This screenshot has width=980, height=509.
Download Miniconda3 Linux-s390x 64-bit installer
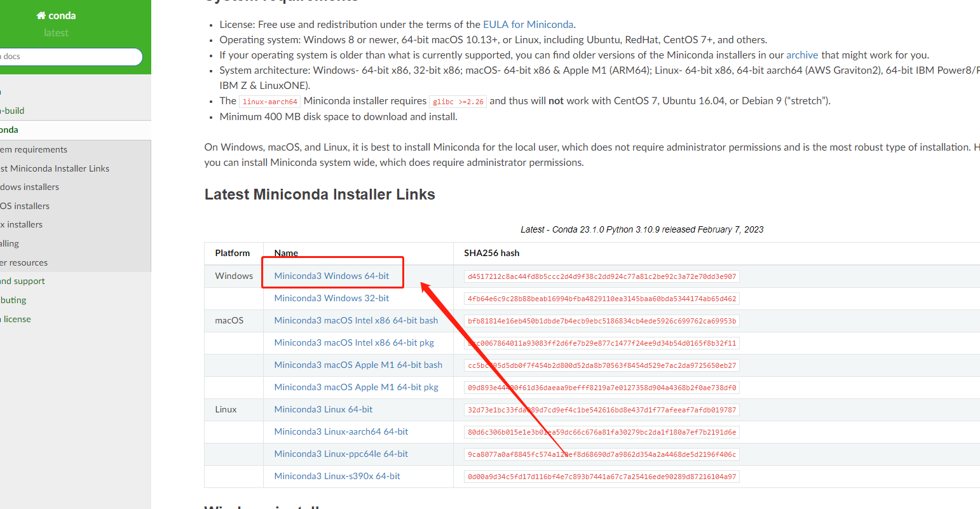coord(337,476)
